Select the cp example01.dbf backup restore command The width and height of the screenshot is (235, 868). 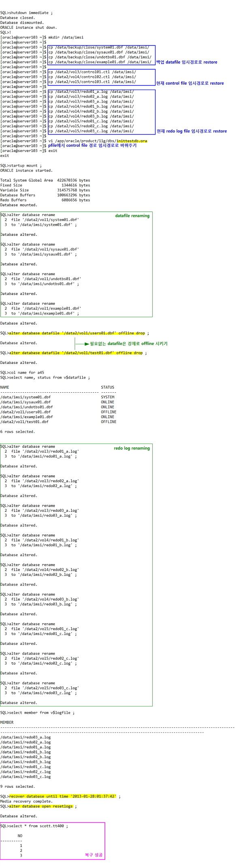(x=100, y=62)
